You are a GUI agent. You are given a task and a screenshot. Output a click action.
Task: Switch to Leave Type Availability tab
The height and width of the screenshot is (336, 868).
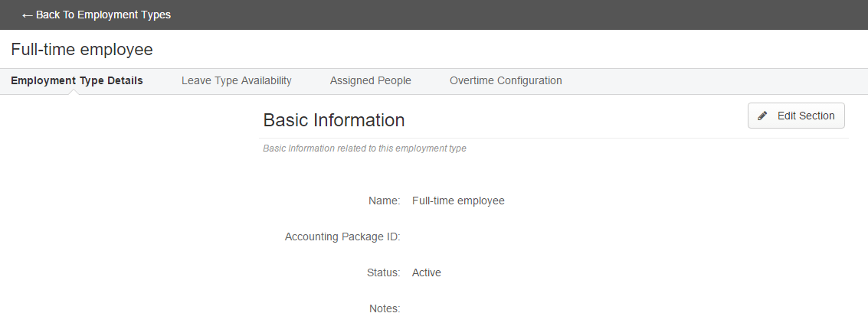(237, 80)
